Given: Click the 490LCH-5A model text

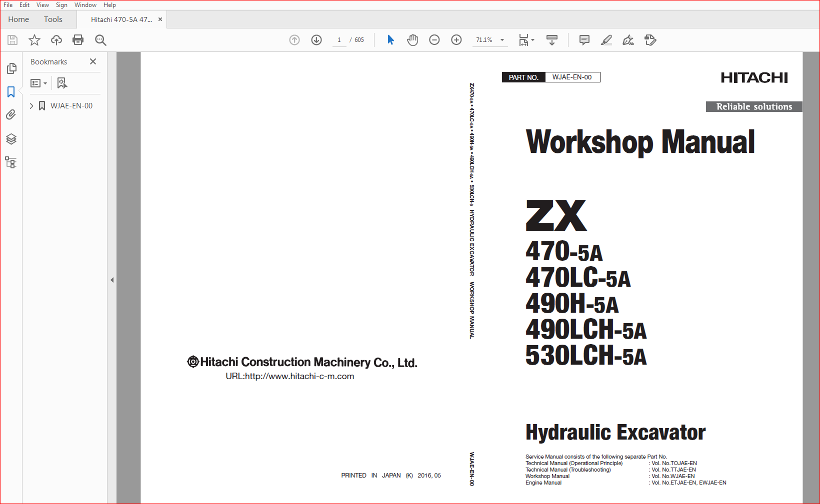Looking at the screenshot, I should (586, 329).
